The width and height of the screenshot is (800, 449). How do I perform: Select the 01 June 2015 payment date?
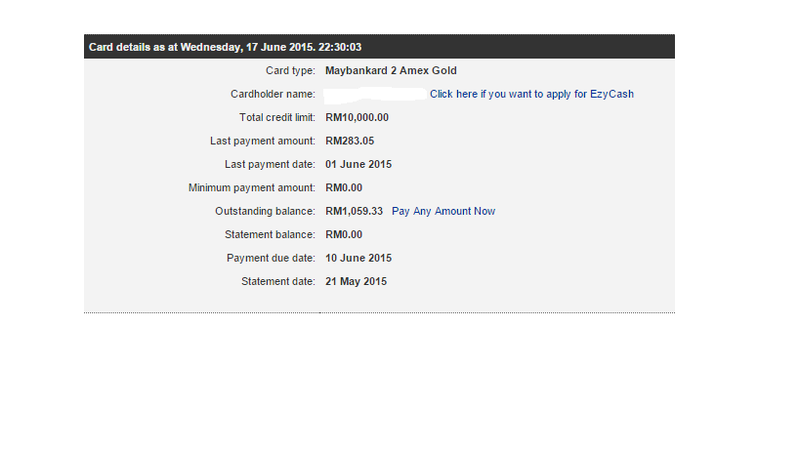(358, 164)
